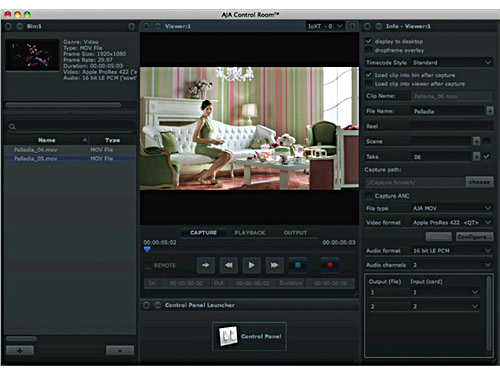Click the Bin horizontal scrollbar under clip info
This screenshot has width=500, height=375.
(63, 105)
